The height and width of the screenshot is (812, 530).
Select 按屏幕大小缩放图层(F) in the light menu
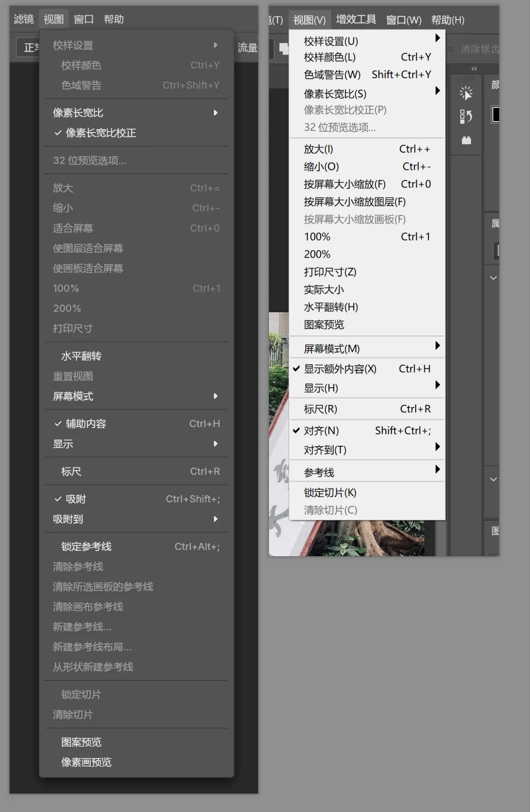pos(367,202)
